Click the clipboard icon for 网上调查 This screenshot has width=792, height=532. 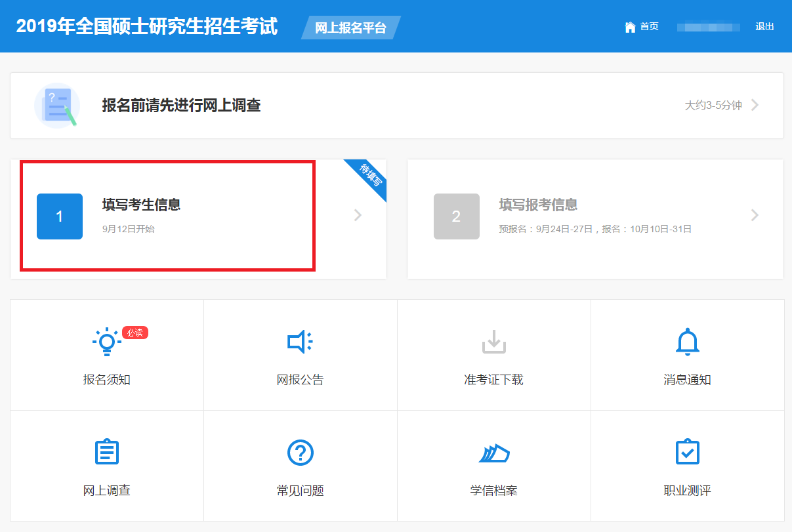[x=106, y=453]
